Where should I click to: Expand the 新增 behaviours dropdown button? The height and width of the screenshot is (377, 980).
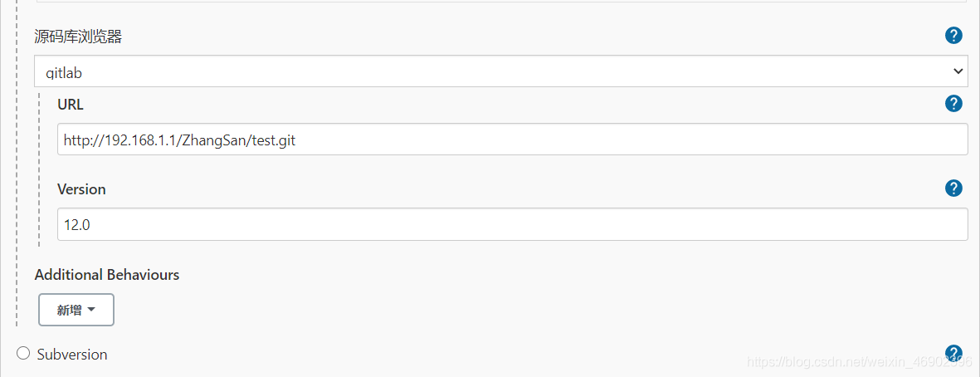click(x=76, y=310)
